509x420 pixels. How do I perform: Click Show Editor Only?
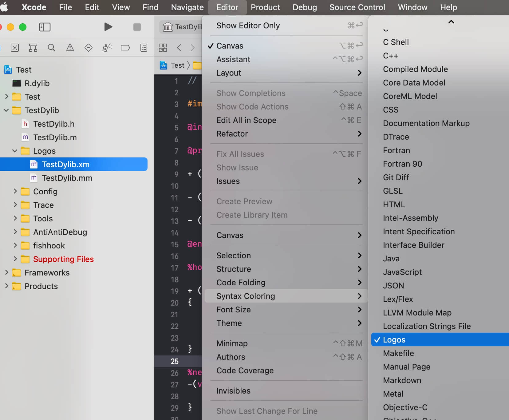point(285,26)
